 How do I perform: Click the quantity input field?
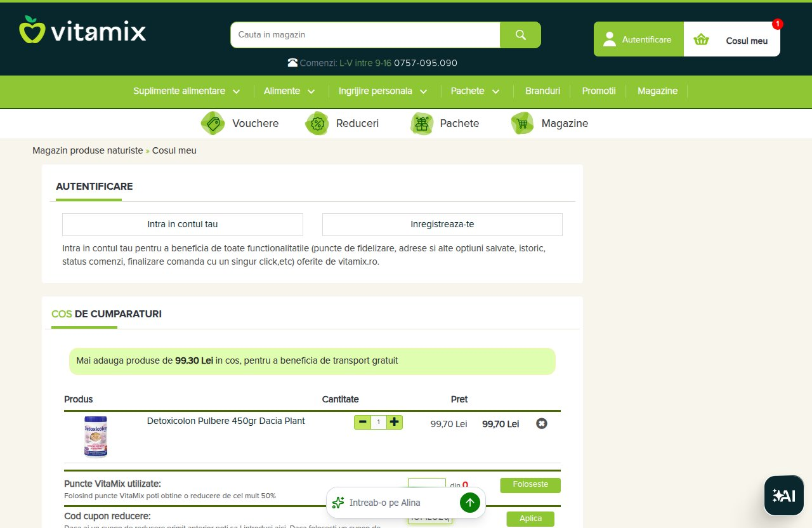pos(379,422)
